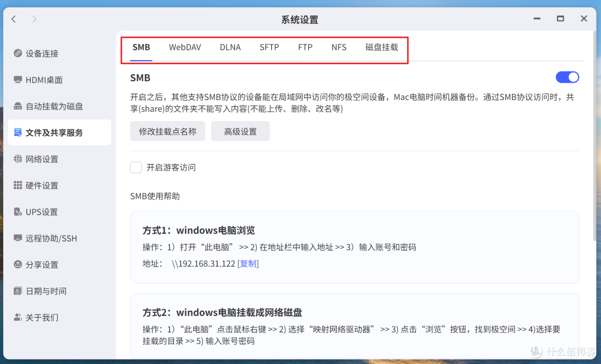Enable the 开启游客访问 checkbox
Image resolution: width=601 pixels, height=364 pixels.
[136, 167]
